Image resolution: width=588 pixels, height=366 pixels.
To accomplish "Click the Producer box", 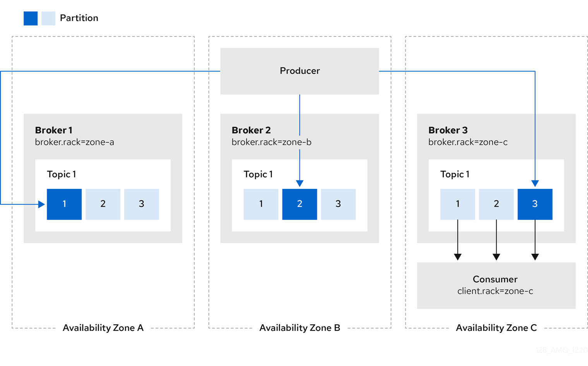I will pos(299,71).
